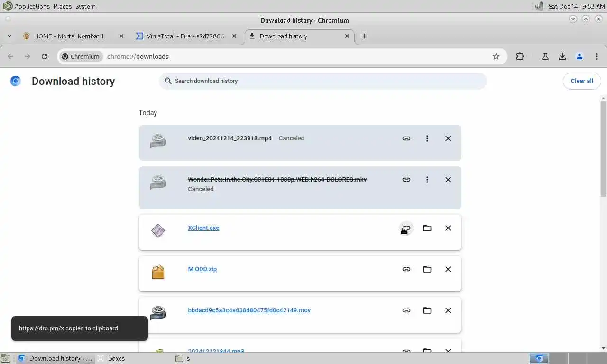Copy download link for M ODD.zip
The width and height of the screenshot is (607, 364).
406,269
